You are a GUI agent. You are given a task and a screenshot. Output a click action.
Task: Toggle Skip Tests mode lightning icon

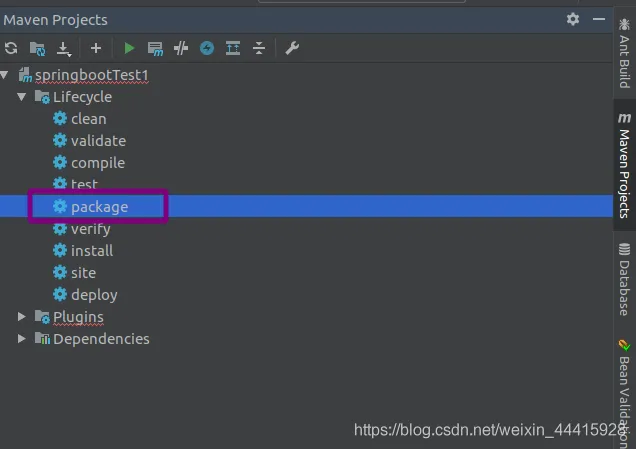tap(207, 48)
